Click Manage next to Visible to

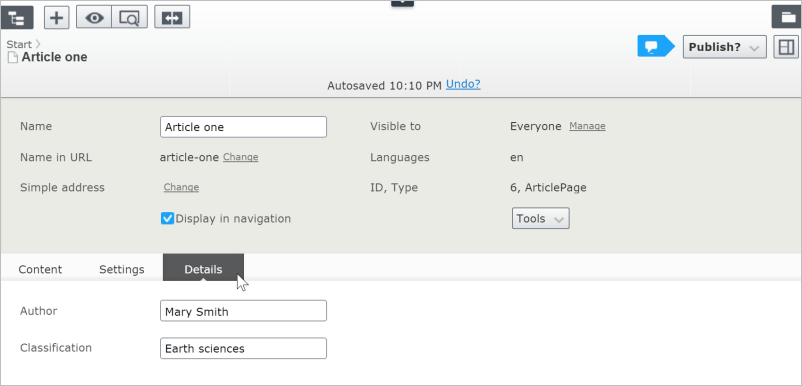pos(587,126)
